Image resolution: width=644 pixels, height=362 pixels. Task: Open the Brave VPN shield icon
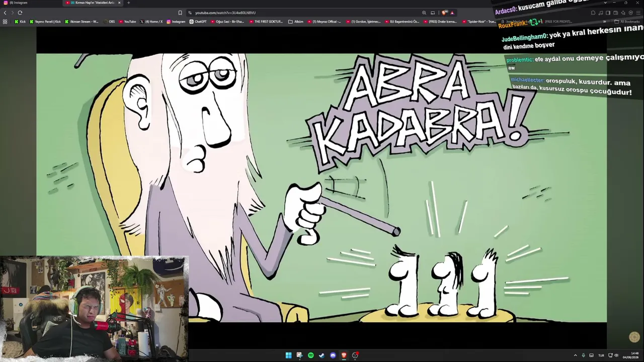pos(630,13)
